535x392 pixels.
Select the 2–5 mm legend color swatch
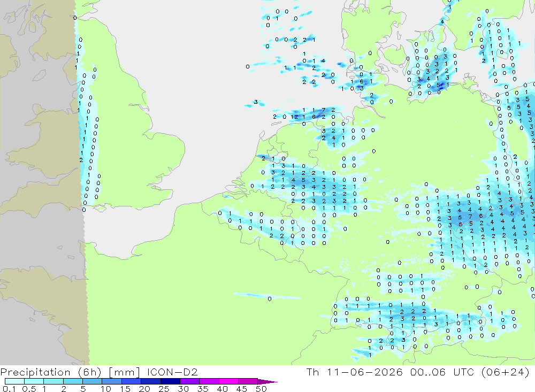(x=73, y=381)
